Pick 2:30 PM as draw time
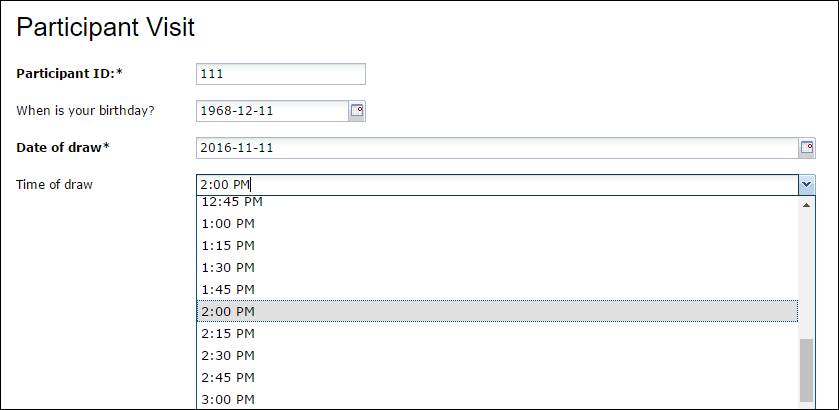 497,355
